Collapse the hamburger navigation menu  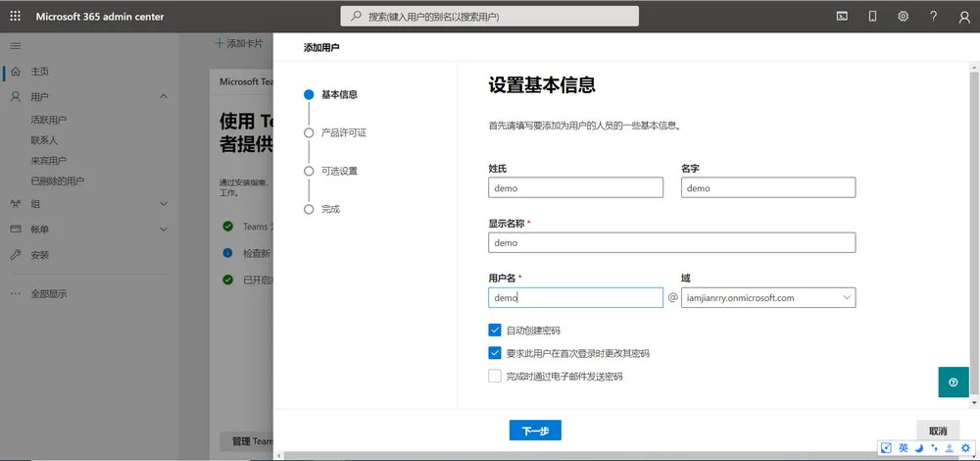pyautogui.click(x=16, y=46)
